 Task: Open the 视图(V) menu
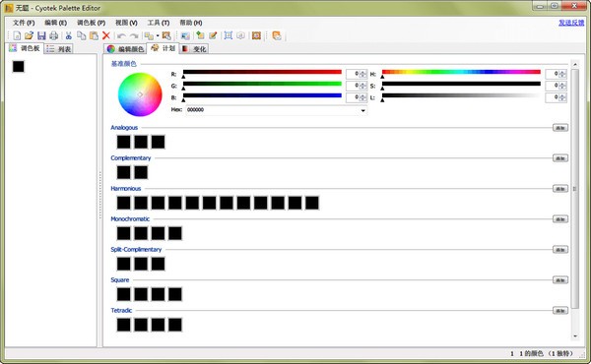[126, 23]
